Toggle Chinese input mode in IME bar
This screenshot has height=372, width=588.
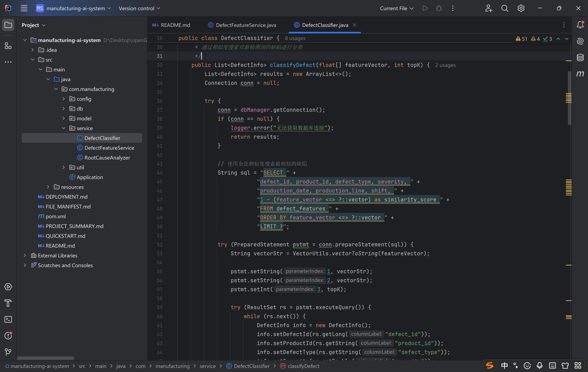tap(504, 365)
